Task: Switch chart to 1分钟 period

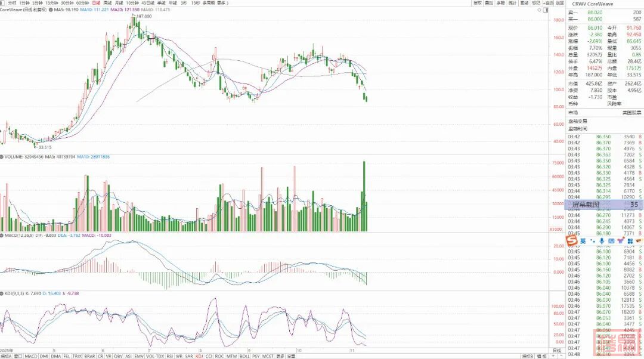Action: click(x=24, y=3)
